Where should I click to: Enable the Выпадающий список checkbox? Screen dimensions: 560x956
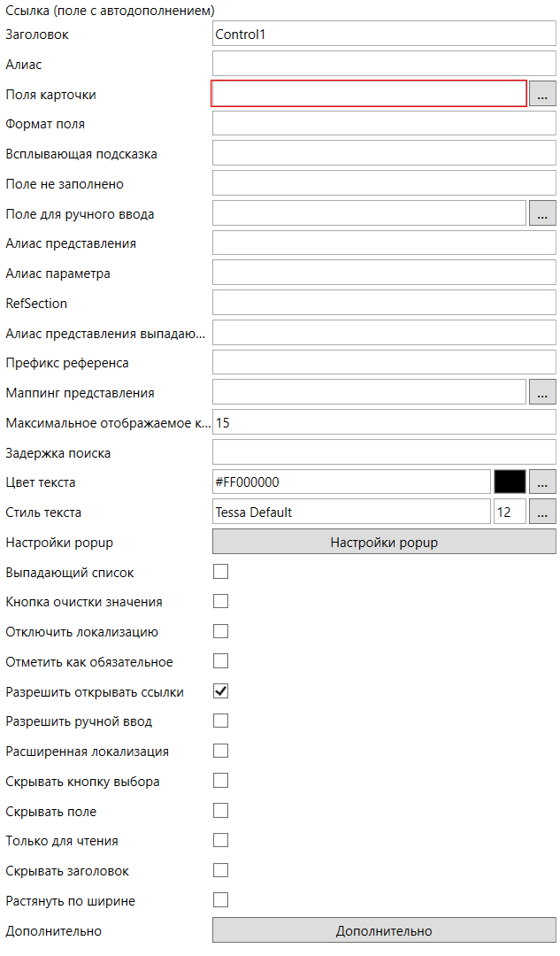(221, 572)
